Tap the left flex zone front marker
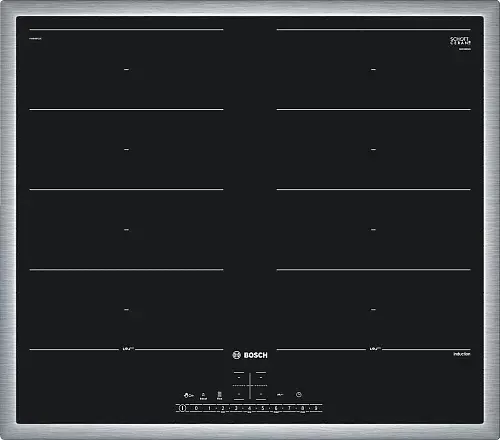 coord(128,349)
